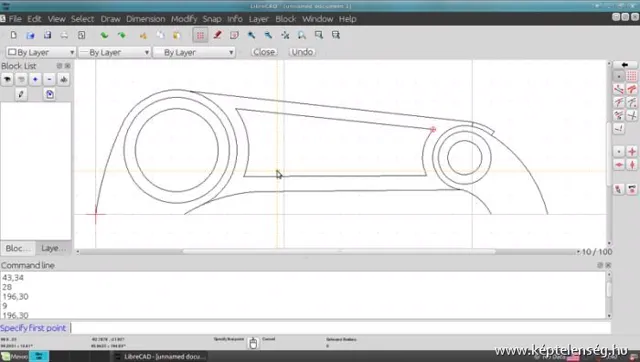The width and height of the screenshot is (640, 362).
Task: Open the File menu
Action: click(15, 19)
